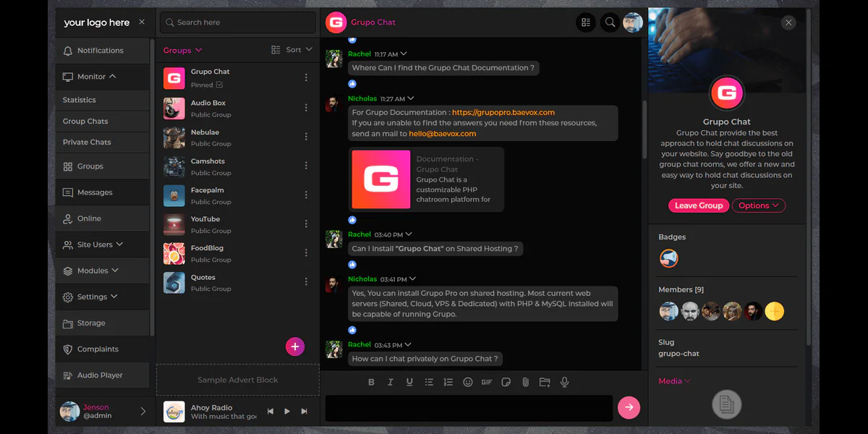Open the GIF picker
The width and height of the screenshot is (868, 434).
[x=487, y=382]
